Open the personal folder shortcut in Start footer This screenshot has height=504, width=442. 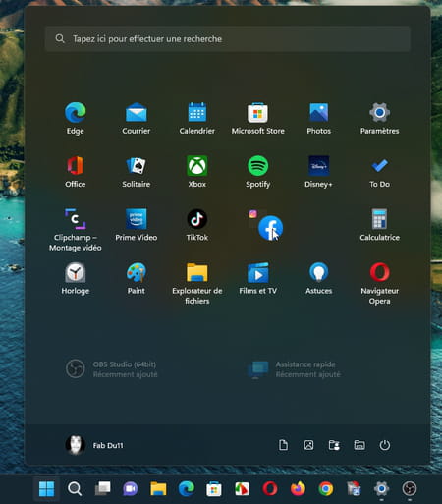334,445
